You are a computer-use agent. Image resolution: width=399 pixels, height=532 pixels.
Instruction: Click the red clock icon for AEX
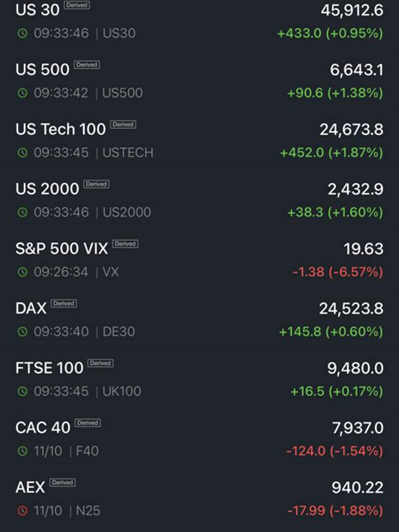pyautogui.click(x=23, y=511)
